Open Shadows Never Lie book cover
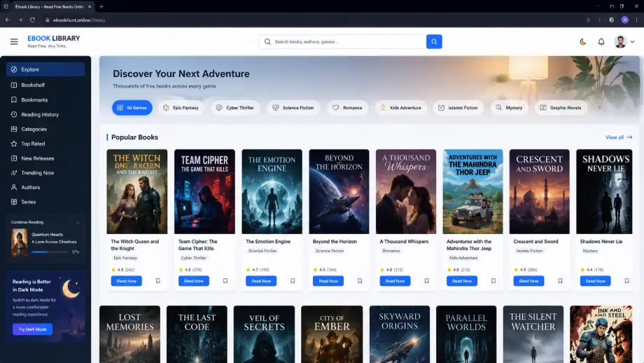Viewport: 644px width, 363px height. pyautogui.click(x=604, y=191)
